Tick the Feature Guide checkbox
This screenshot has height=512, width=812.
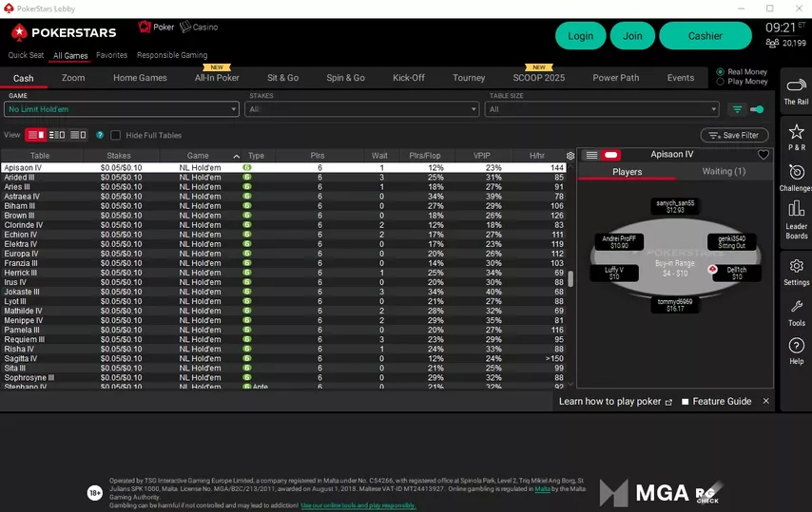tap(686, 402)
